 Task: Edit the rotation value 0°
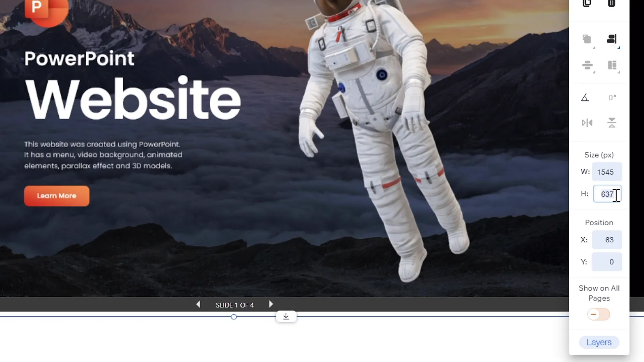pyautogui.click(x=612, y=98)
